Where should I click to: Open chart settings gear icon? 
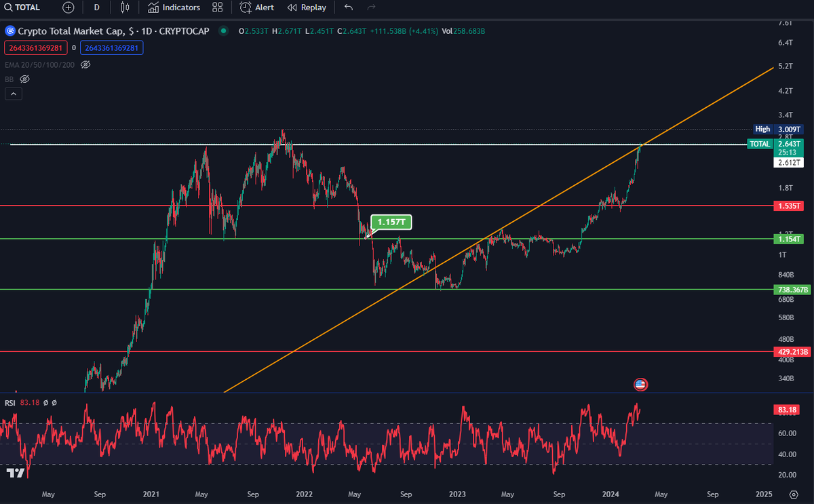click(x=794, y=495)
